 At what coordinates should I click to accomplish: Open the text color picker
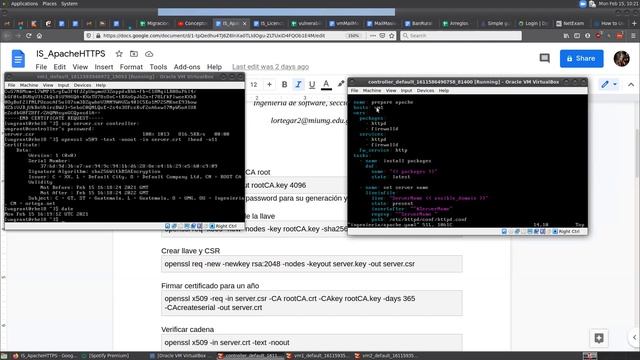pos(326,84)
